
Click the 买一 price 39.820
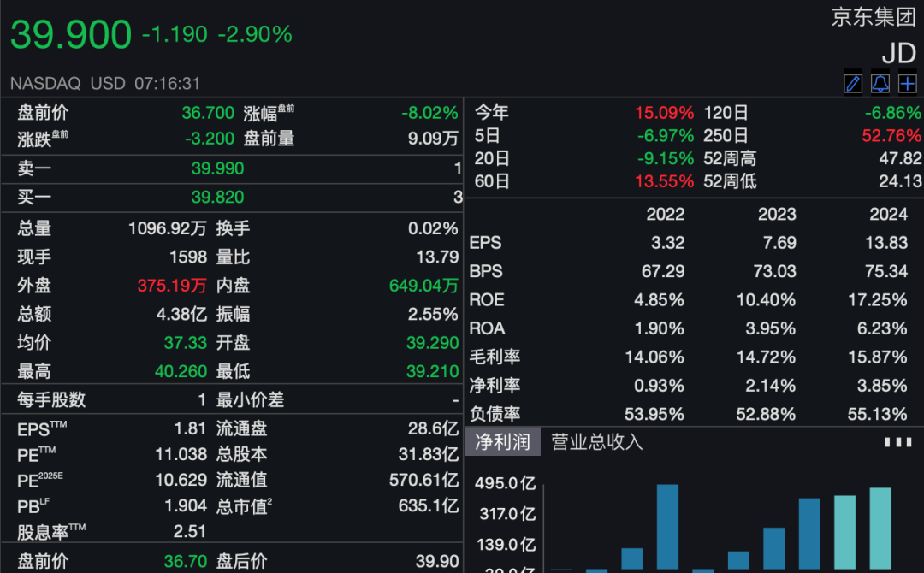(x=217, y=198)
